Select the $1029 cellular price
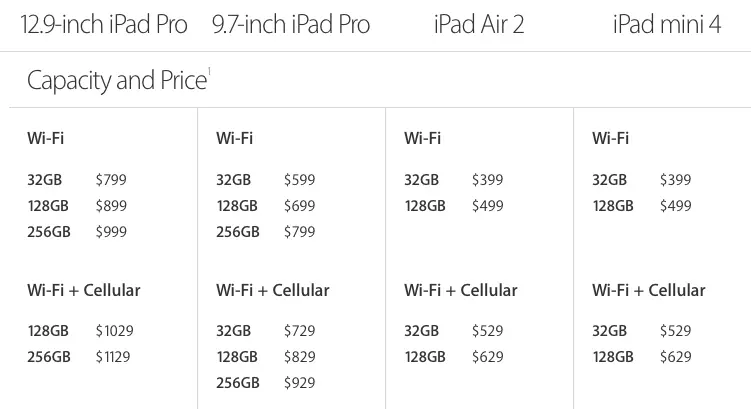 click(114, 330)
